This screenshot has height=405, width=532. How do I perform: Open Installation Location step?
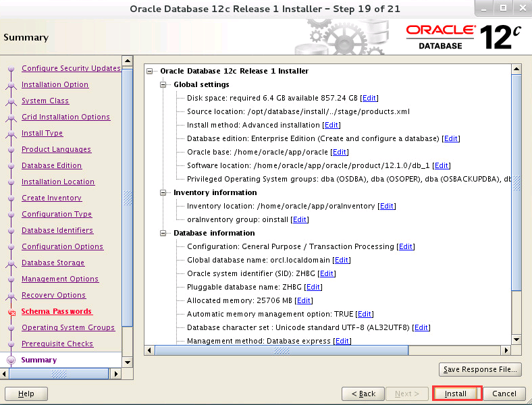click(58, 182)
